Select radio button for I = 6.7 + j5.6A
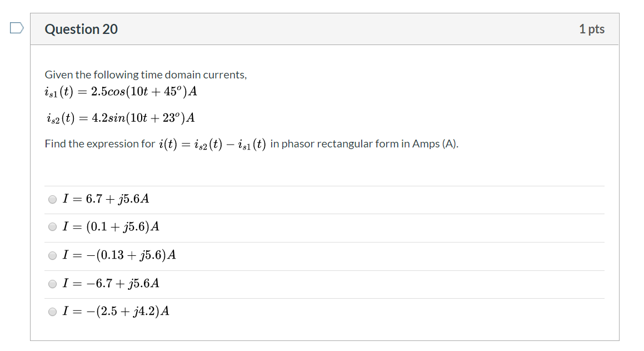The image size is (644, 351). click(52, 199)
